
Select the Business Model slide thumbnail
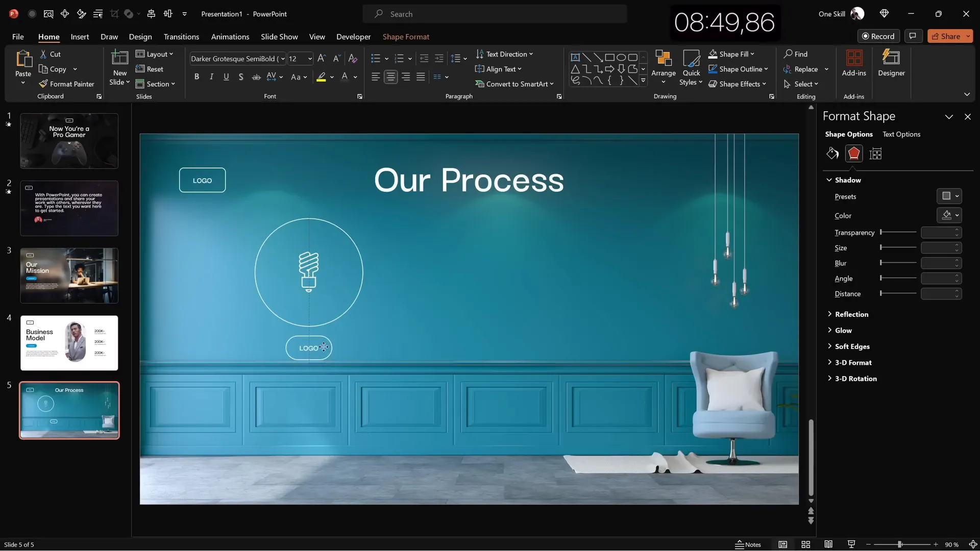69,343
